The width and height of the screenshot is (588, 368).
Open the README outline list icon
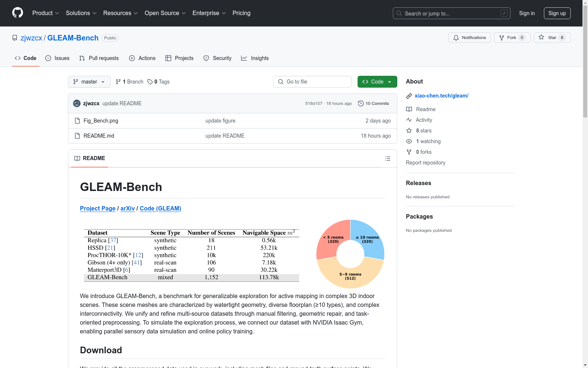pos(388,159)
